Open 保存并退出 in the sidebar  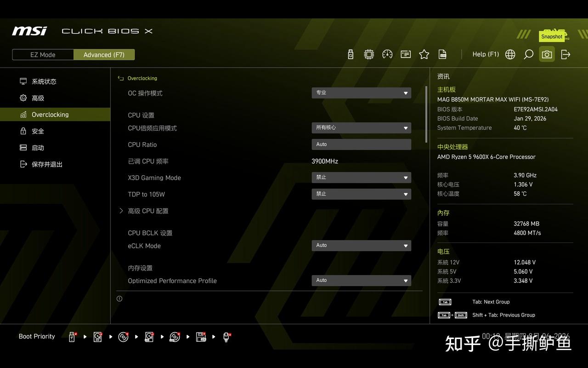coord(55,164)
